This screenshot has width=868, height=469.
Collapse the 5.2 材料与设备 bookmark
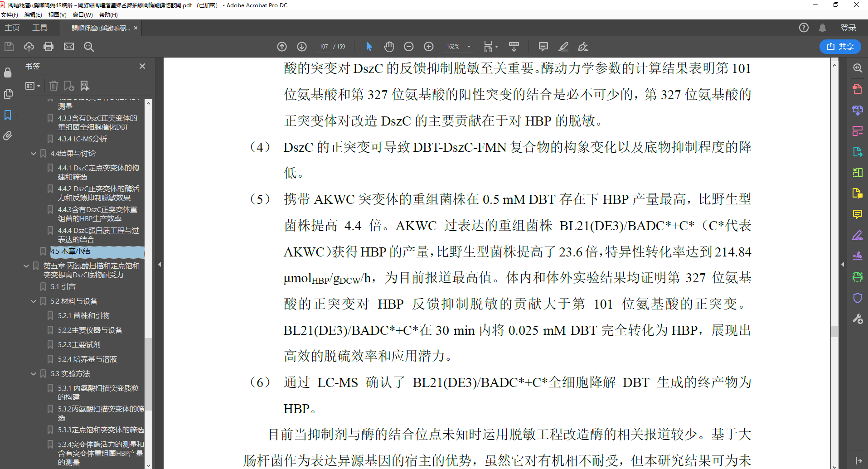(x=33, y=301)
